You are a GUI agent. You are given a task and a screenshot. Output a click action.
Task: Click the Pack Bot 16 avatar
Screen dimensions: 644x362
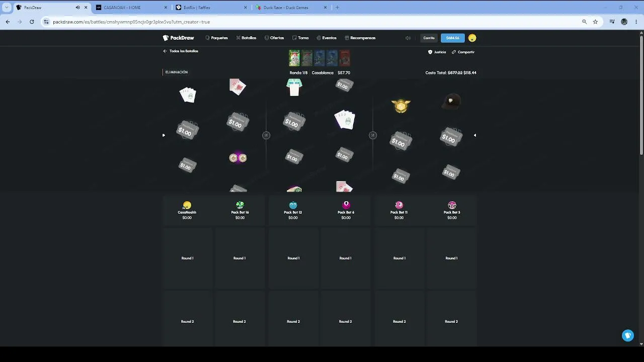coord(240,205)
